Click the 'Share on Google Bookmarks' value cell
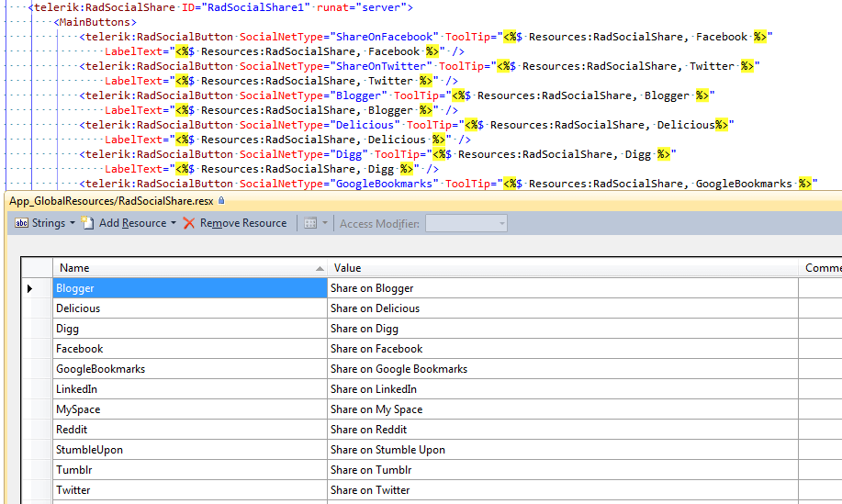 point(562,369)
